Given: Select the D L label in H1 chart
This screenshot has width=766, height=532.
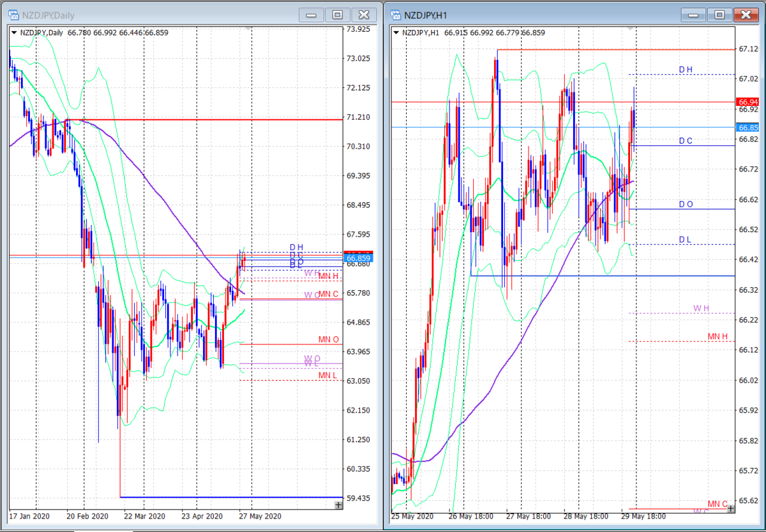Looking at the screenshot, I should (x=686, y=239).
